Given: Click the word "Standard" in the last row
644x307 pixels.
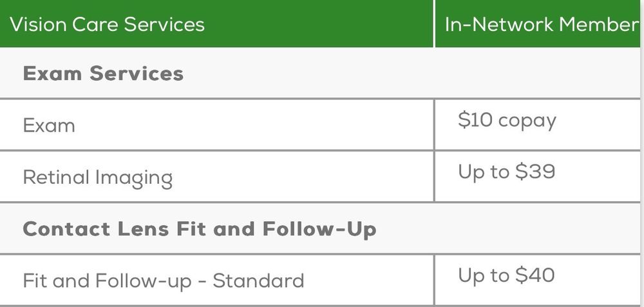Looking at the screenshot, I should point(258,281).
